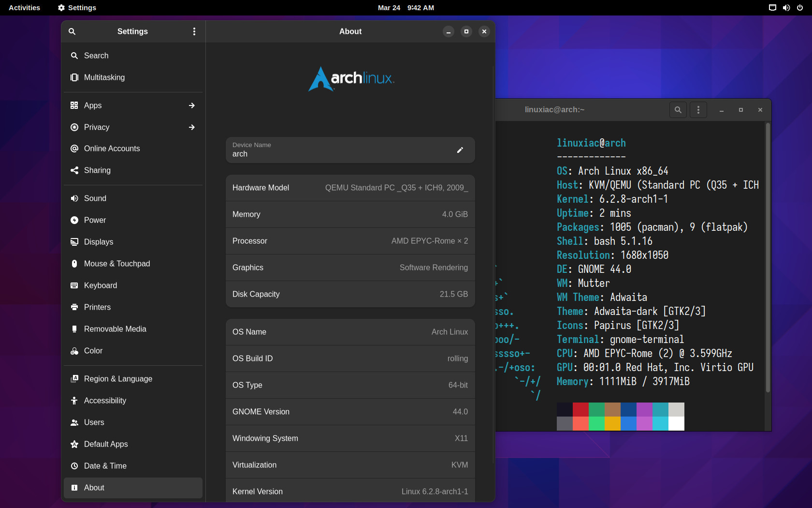Click the Search panel icon in sidebar
Image resolution: width=812 pixels, height=508 pixels.
tap(74, 56)
